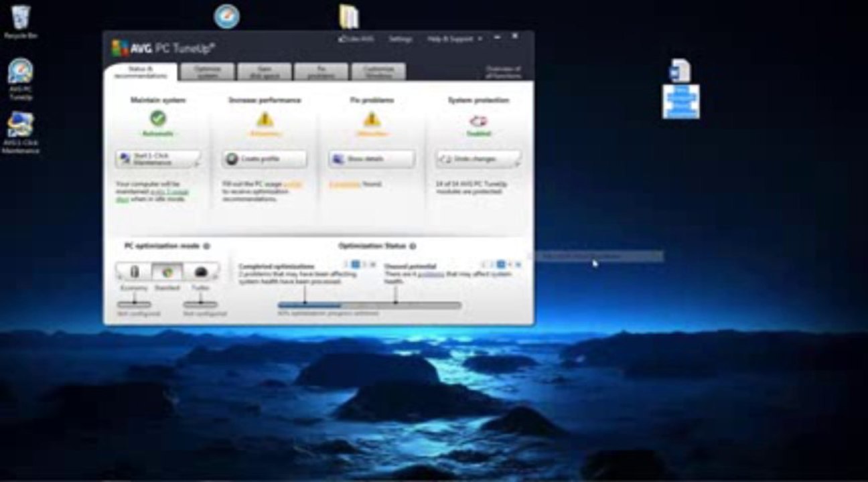Click the optimization progress bar
This screenshot has height=482, width=868.
pos(370,305)
